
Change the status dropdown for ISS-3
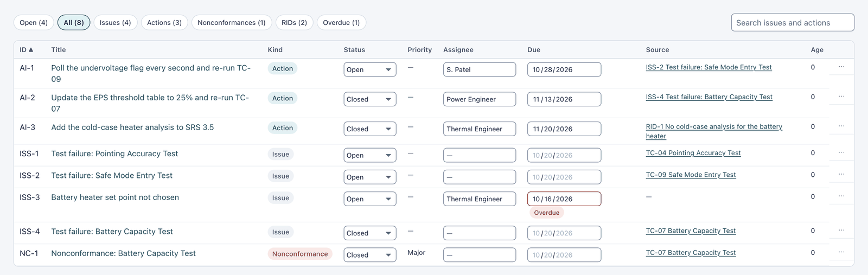tap(370, 199)
